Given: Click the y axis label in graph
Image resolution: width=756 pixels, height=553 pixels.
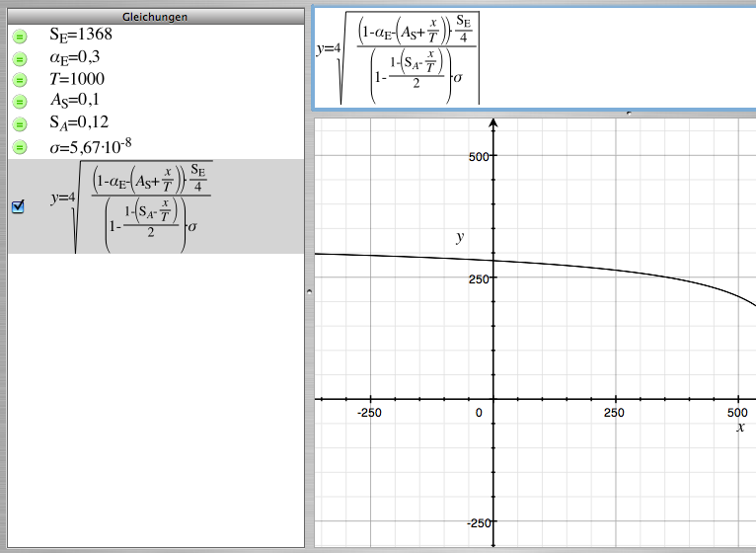Looking at the screenshot, I should (x=459, y=237).
